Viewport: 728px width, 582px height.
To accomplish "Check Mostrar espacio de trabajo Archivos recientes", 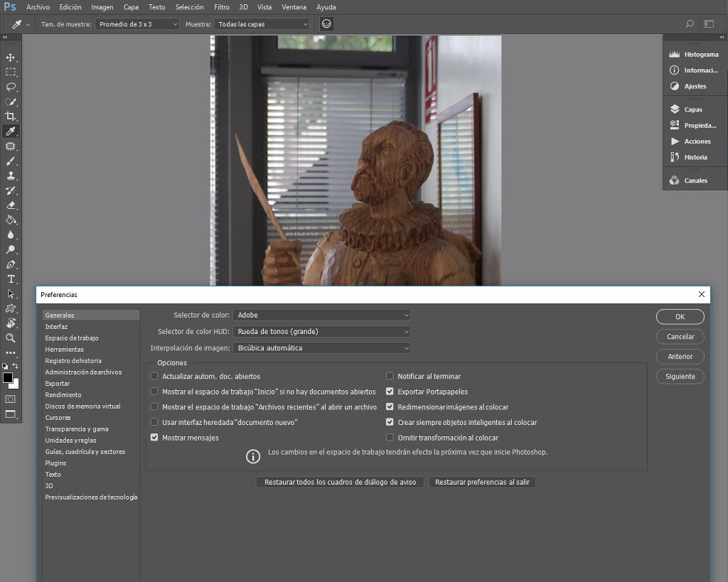I will tap(154, 406).
